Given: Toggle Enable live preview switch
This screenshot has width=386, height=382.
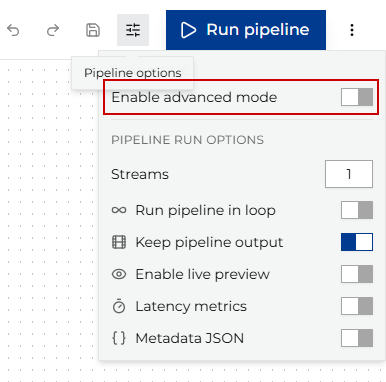Looking at the screenshot, I should (357, 274).
